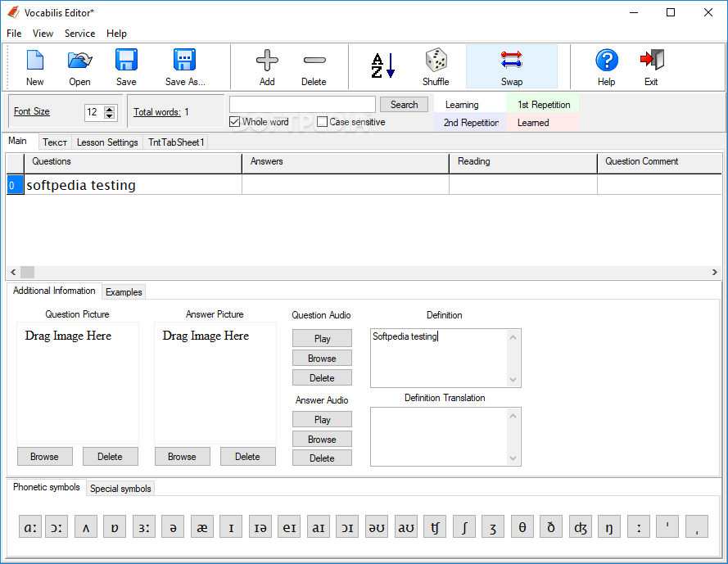Viewport: 728px width, 564px height.
Task: Click the Search button
Action: 404,105
